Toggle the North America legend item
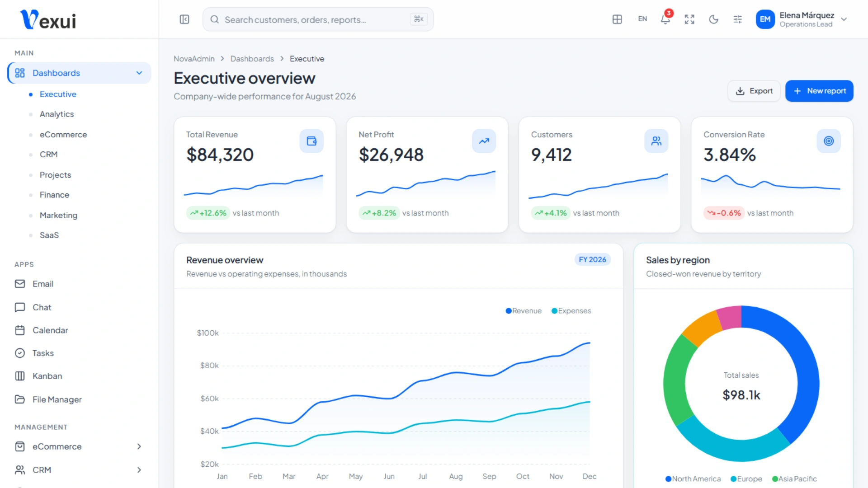 [693, 479]
